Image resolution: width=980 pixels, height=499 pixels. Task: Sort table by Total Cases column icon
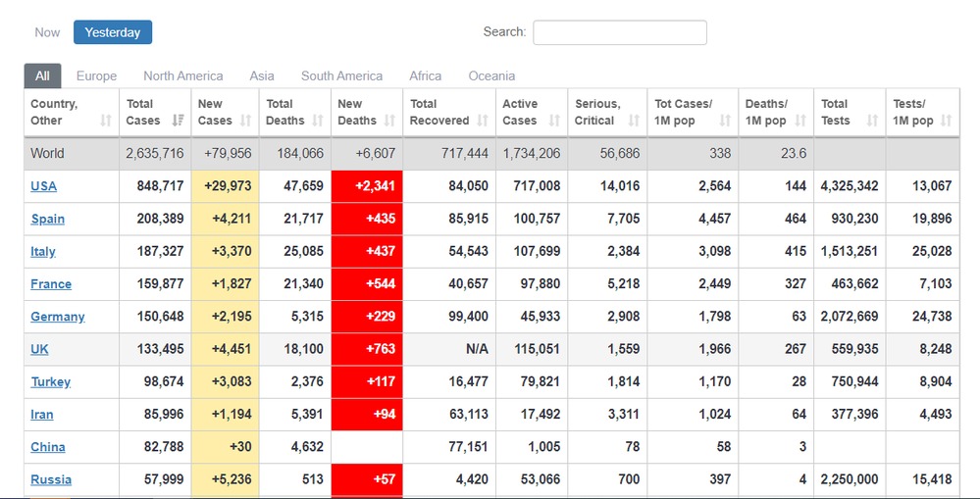click(x=178, y=121)
